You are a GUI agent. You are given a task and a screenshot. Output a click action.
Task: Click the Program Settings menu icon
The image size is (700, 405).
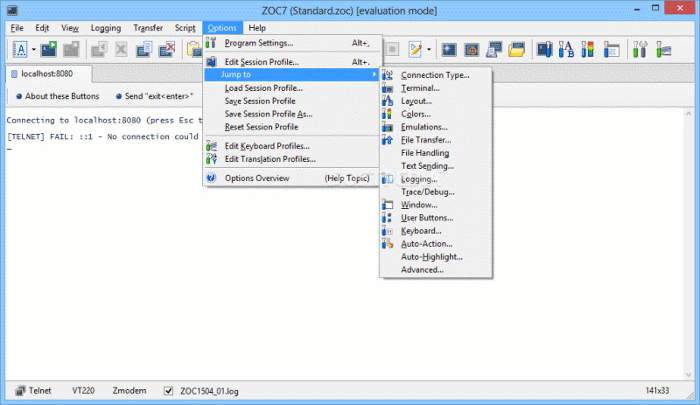click(x=211, y=43)
